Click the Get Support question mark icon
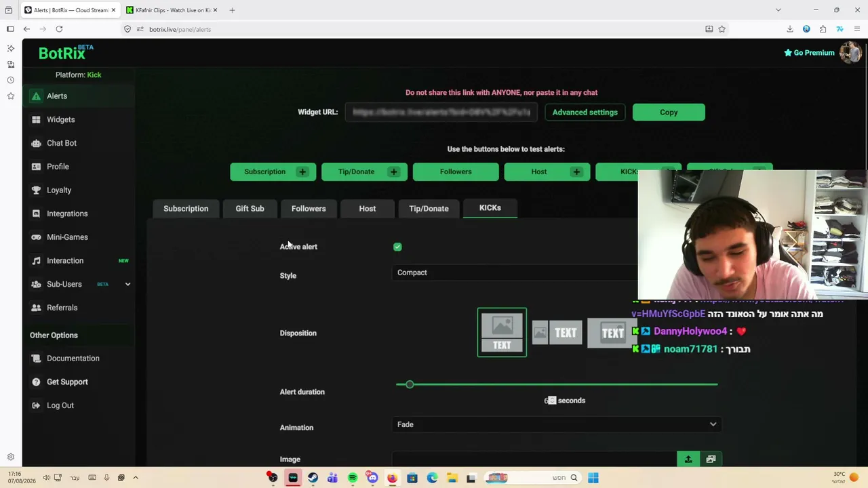The width and height of the screenshot is (868, 488). point(36,382)
